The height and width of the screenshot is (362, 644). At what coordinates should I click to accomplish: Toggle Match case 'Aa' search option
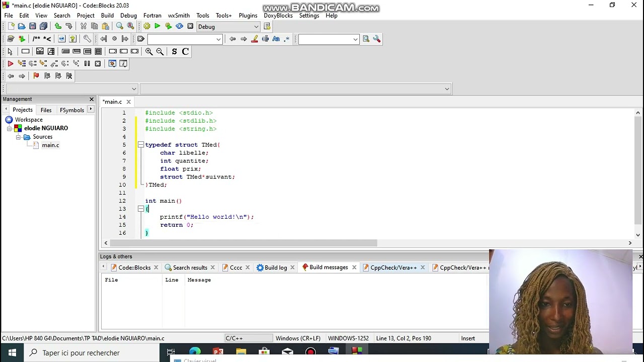point(276,39)
